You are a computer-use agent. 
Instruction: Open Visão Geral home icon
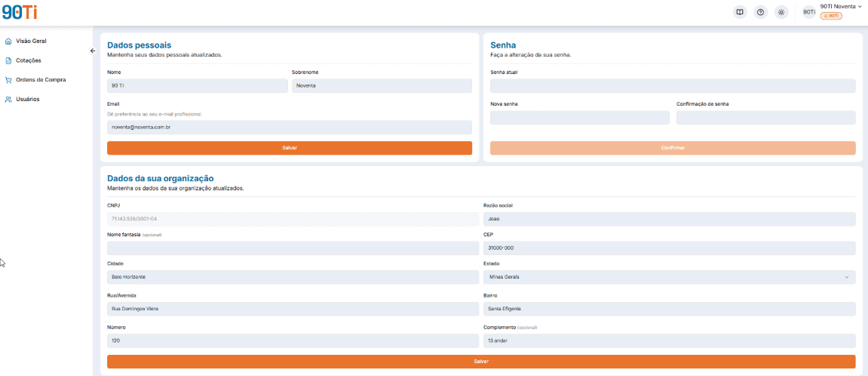8,41
